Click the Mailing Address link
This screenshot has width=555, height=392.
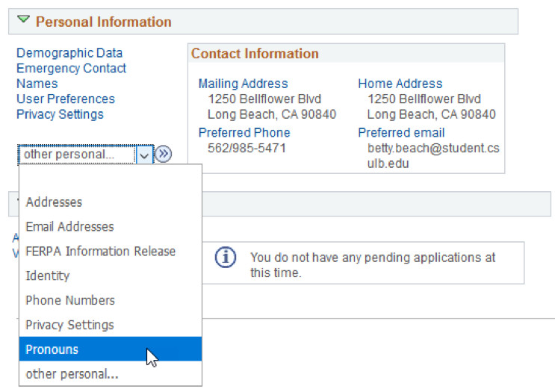coord(243,84)
